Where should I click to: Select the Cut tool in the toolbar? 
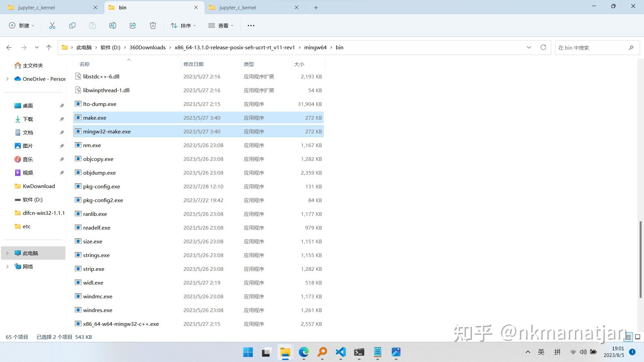(x=52, y=25)
